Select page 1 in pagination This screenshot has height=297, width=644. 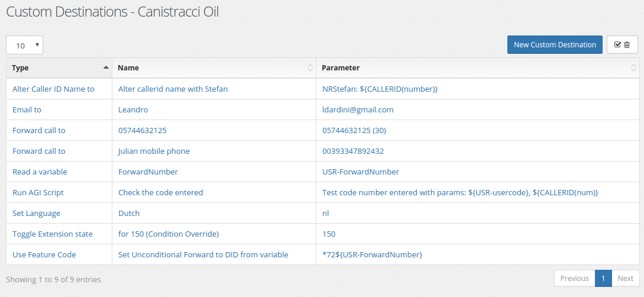point(603,278)
